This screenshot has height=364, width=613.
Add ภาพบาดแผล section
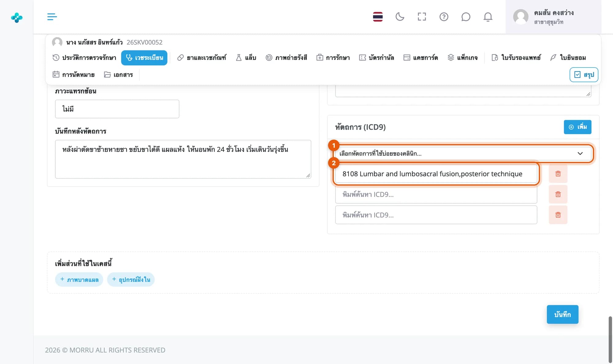pyautogui.click(x=79, y=279)
